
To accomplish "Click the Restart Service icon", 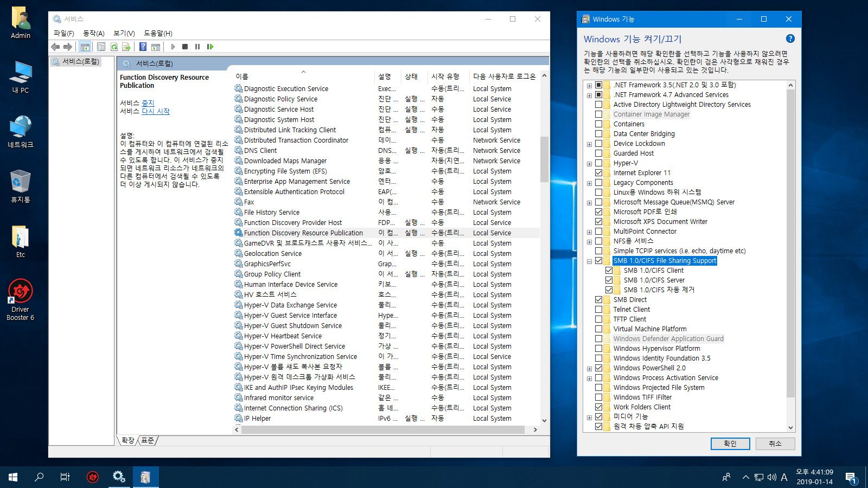I will 210,47.
